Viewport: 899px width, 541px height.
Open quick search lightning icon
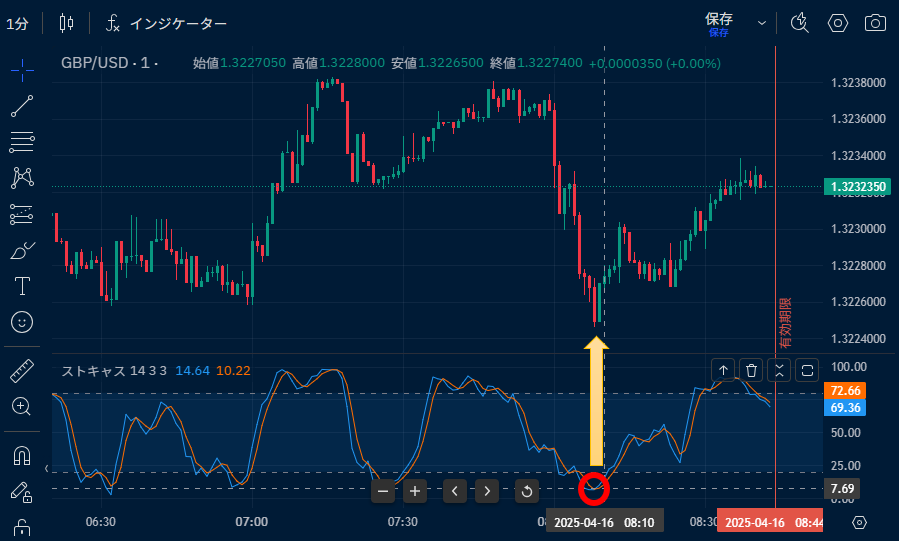pos(800,22)
